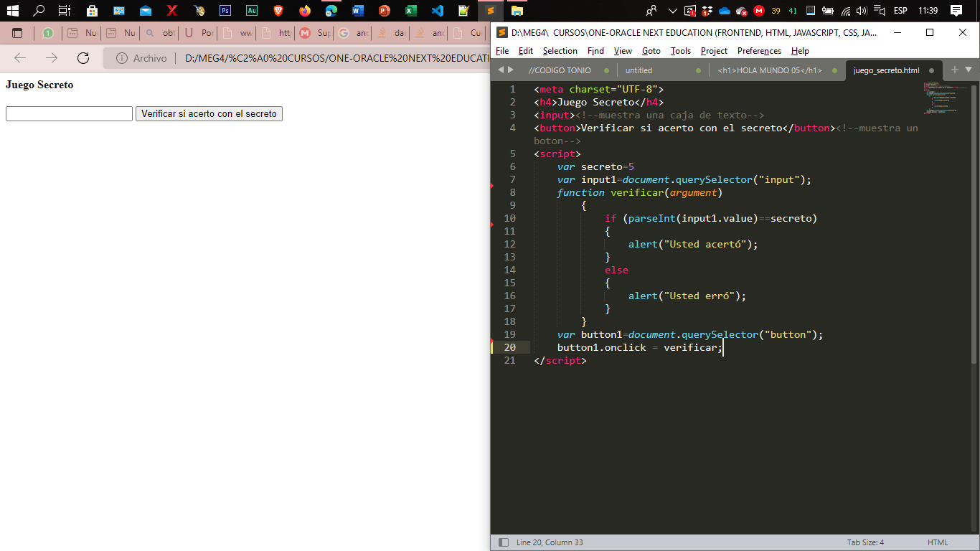This screenshot has width=980, height=551.
Task: Open the Goto menu
Action: click(x=651, y=51)
